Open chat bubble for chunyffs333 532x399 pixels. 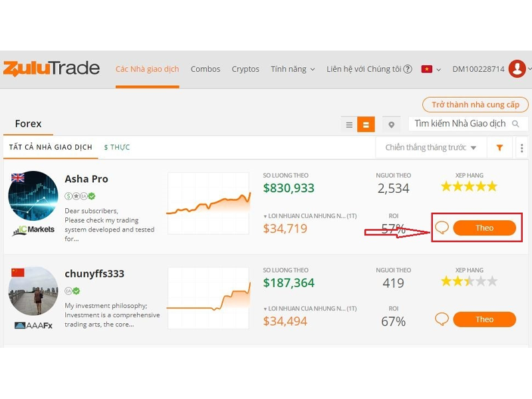442,319
